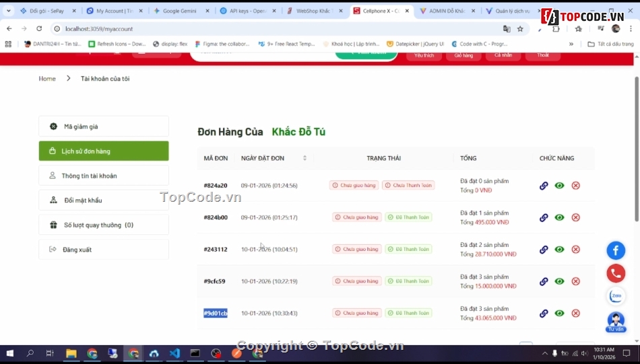
Task: Bookmark this page star icon
Action: pyautogui.click(x=520, y=28)
